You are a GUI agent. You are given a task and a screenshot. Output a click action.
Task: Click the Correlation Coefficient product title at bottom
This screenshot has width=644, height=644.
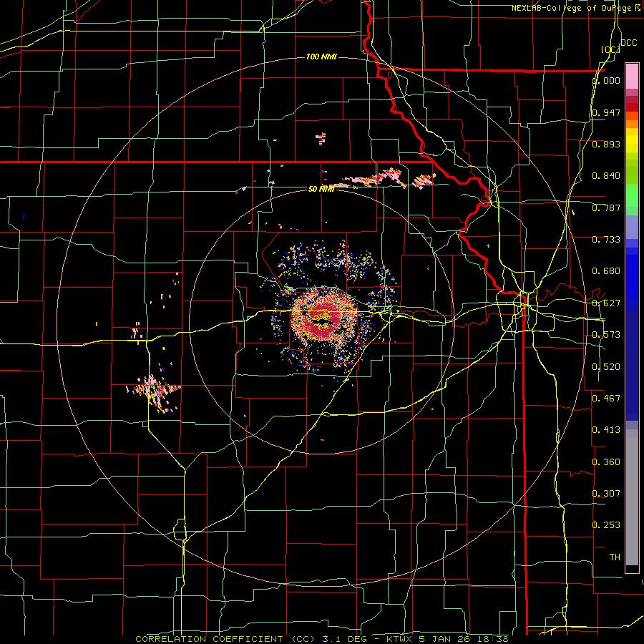click(x=321, y=639)
